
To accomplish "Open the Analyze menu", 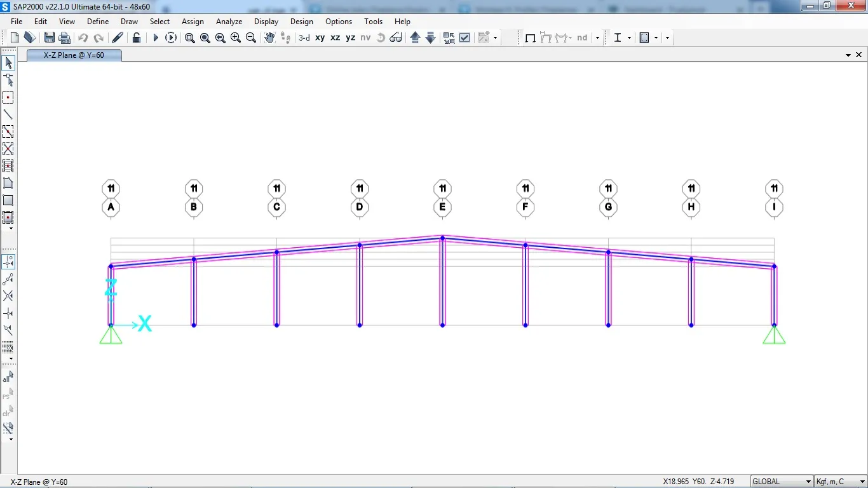I will [x=229, y=22].
